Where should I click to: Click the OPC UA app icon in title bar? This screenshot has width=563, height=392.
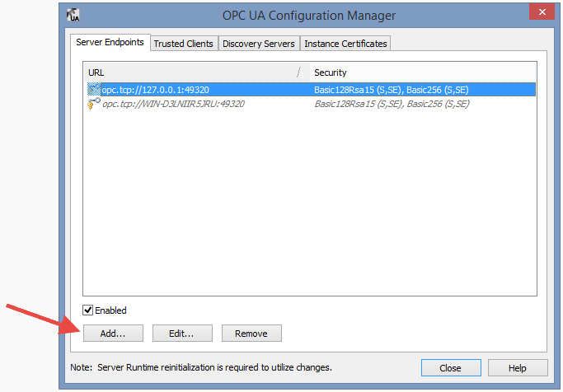tap(73, 15)
